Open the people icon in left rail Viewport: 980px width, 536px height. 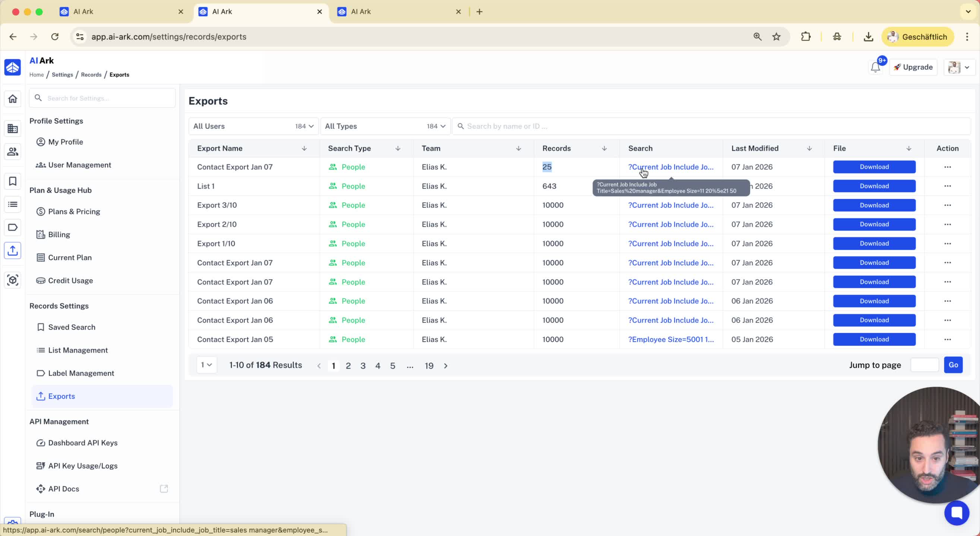coord(13,151)
